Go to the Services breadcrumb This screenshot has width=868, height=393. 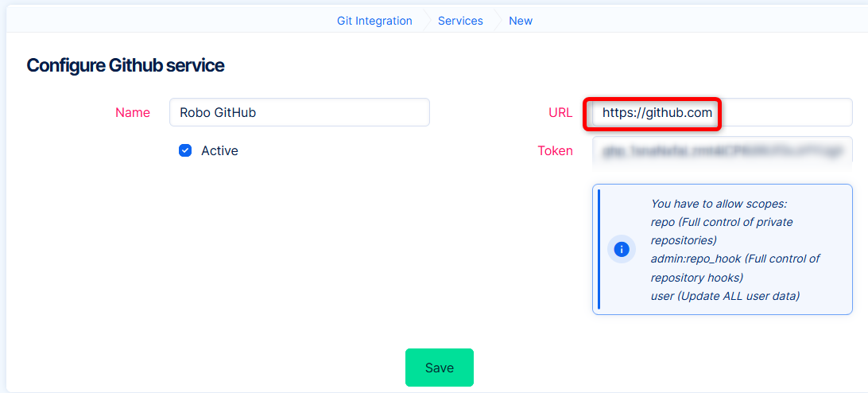[x=460, y=21]
